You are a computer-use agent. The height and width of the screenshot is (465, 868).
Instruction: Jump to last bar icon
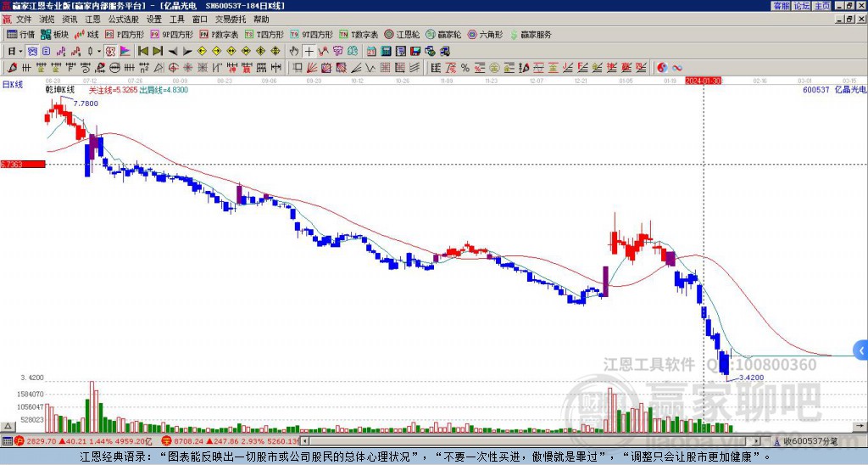(x=158, y=51)
